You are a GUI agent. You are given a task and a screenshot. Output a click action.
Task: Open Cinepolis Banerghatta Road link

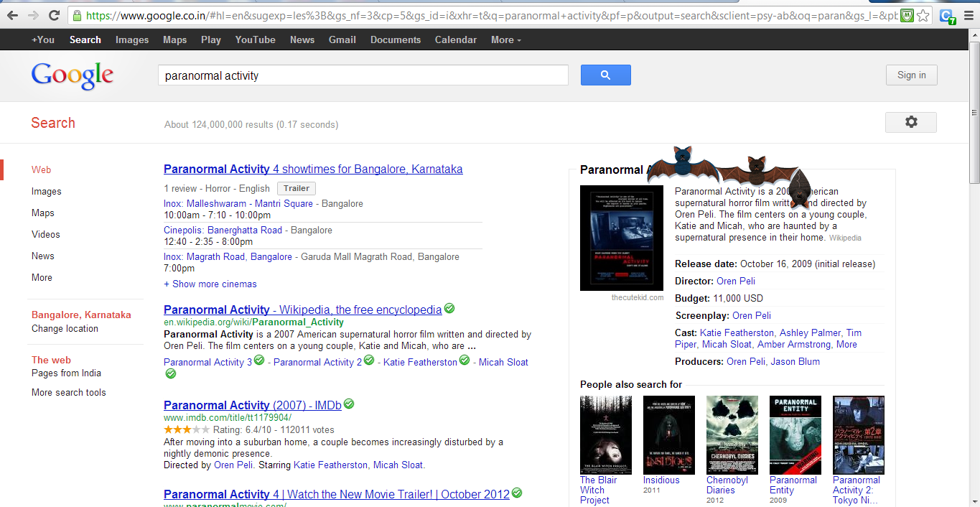click(x=223, y=230)
